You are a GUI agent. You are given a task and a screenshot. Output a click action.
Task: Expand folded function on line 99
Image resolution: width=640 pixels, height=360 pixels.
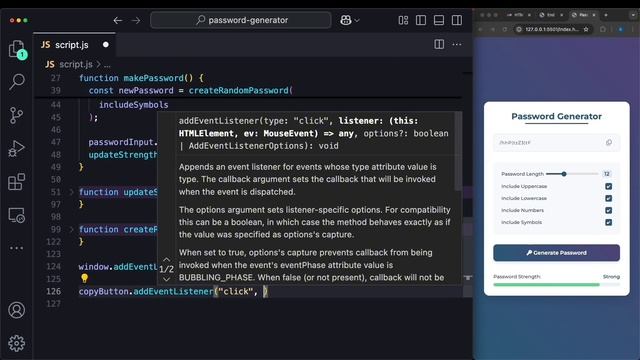tap(72, 229)
